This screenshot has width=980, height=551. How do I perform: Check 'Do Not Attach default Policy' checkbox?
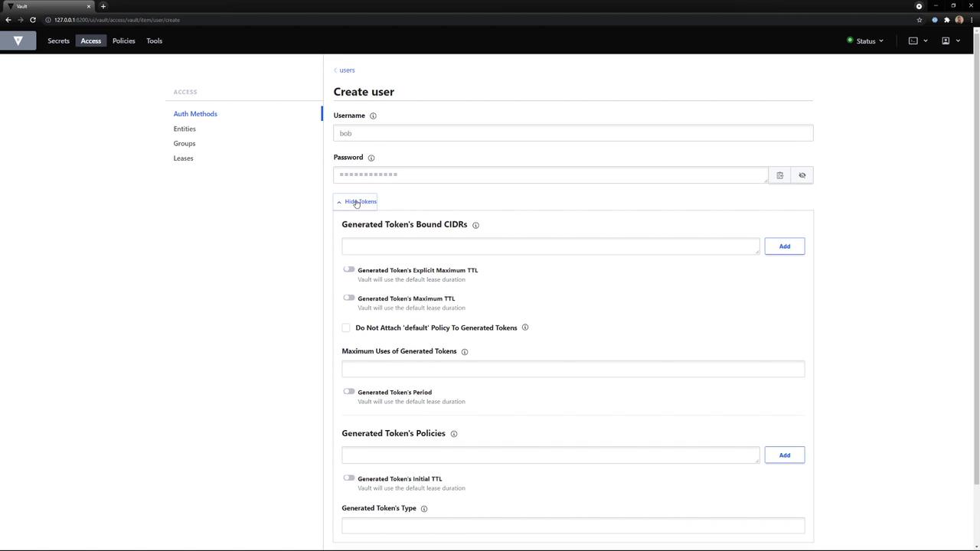tap(346, 328)
